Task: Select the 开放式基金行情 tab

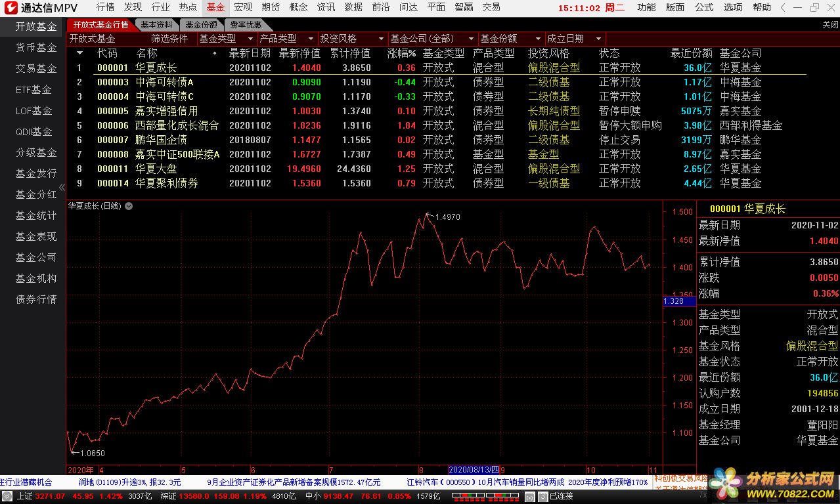Action: coord(100,25)
